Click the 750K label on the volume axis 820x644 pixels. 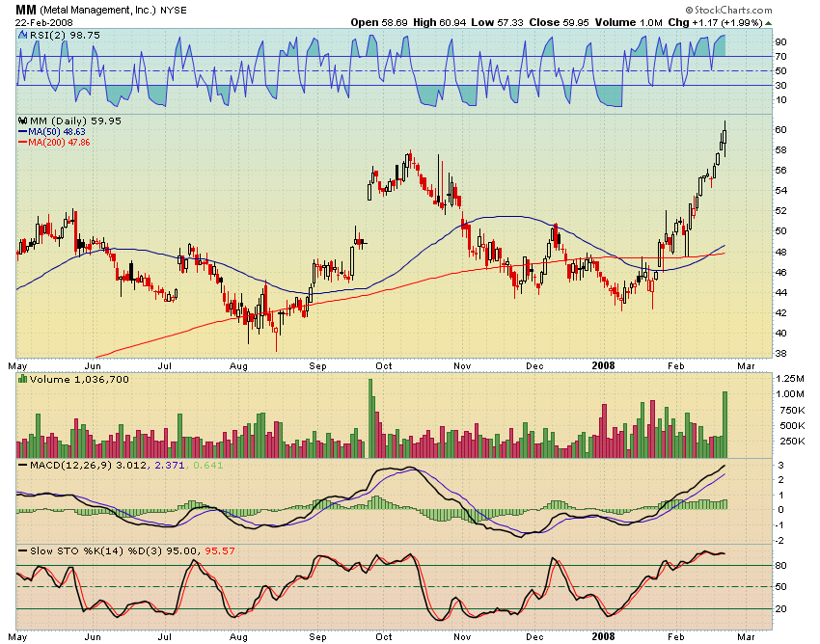pyautogui.click(x=792, y=411)
